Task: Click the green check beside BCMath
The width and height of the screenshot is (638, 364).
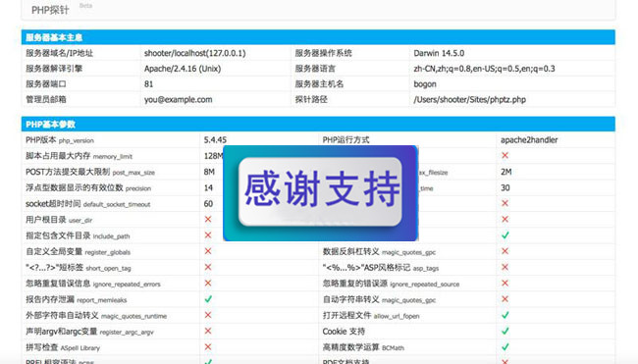Action: (505, 347)
